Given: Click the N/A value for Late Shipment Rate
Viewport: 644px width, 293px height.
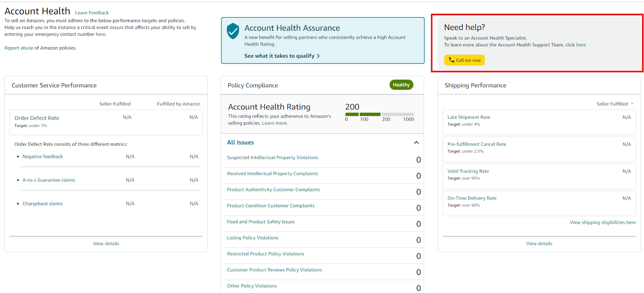Looking at the screenshot, I should coord(627,117).
